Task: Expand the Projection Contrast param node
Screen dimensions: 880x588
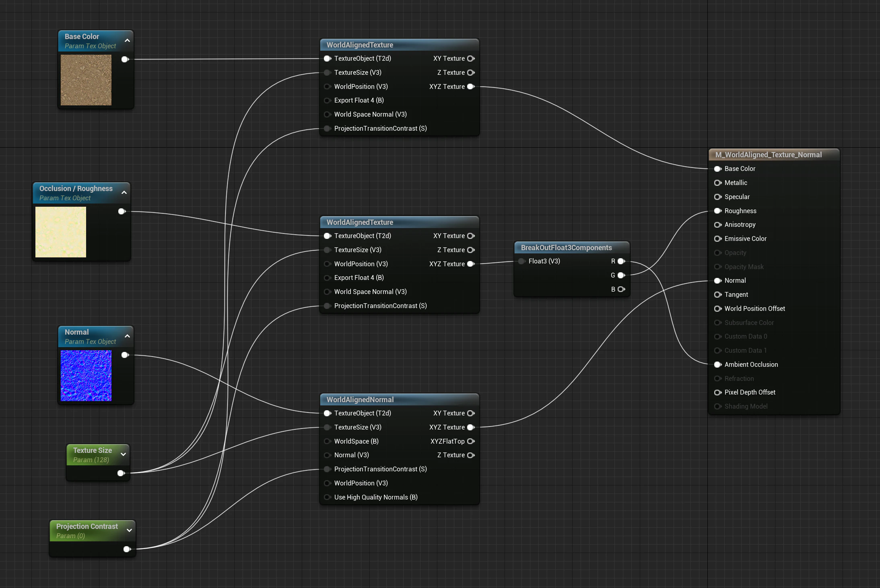Action: coord(129,530)
